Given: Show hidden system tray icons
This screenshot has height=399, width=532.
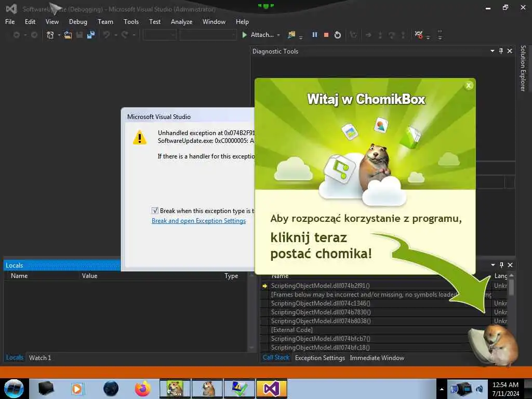Looking at the screenshot, I should 442,389.
